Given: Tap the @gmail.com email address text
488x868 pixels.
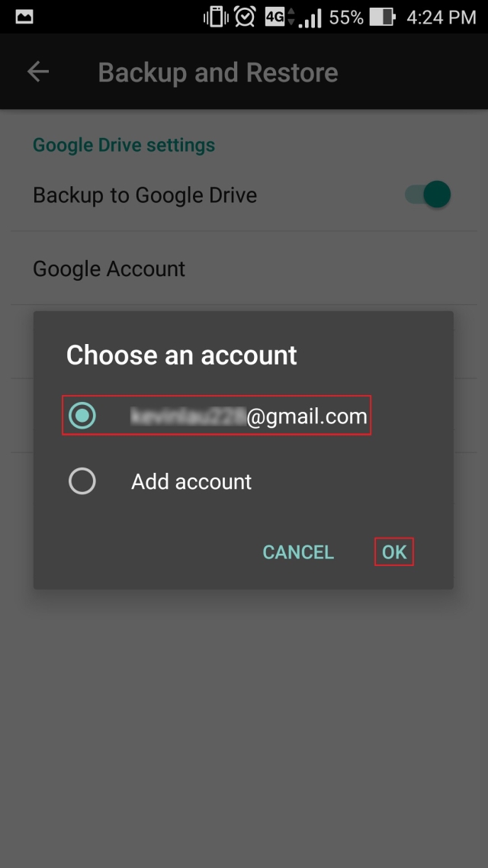Looking at the screenshot, I should click(249, 416).
